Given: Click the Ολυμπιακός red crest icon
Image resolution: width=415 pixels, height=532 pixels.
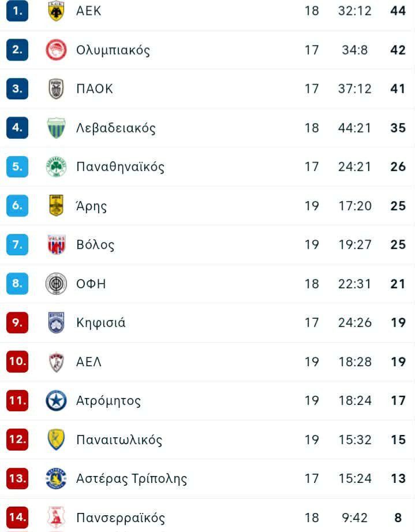Looking at the screenshot, I should click(x=56, y=50).
